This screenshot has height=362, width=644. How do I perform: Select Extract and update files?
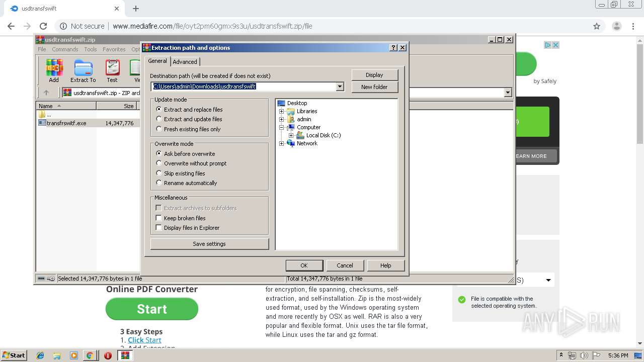pyautogui.click(x=159, y=119)
